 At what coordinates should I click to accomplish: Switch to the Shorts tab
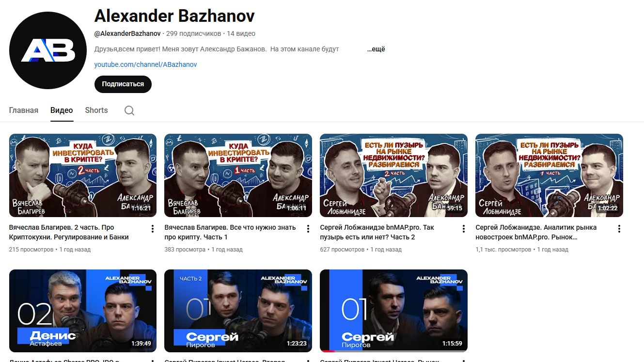point(96,110)
